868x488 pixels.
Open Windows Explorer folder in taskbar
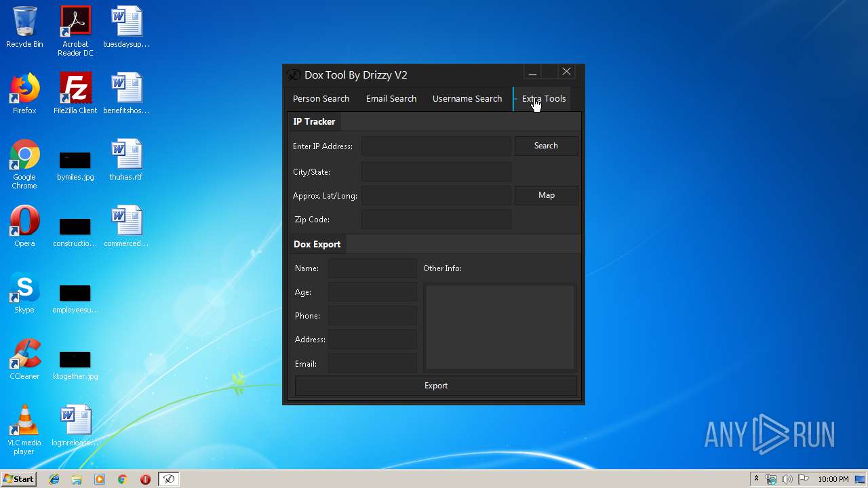77,479
